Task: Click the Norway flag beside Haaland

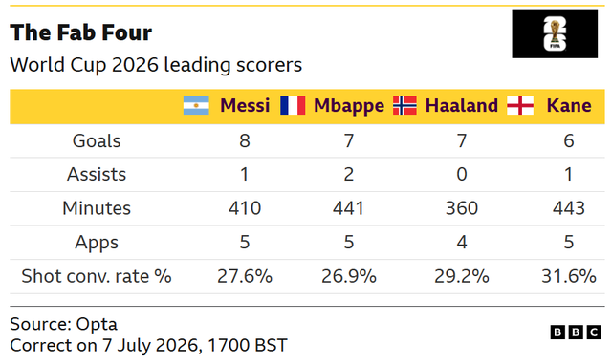Action: (404, 106)
